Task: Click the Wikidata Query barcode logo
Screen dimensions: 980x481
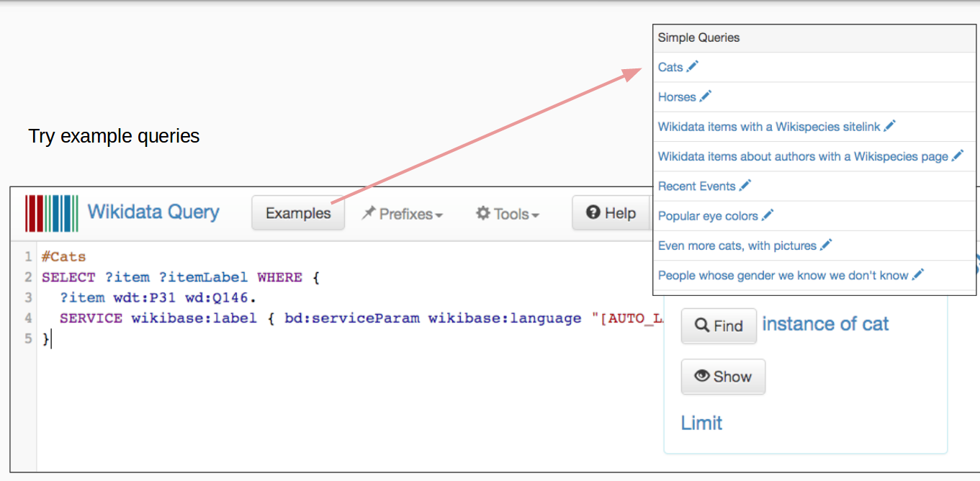Action: coord(52,213)
